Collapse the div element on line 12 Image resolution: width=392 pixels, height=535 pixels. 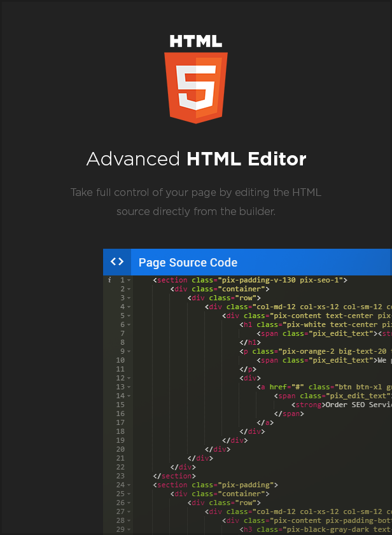(130, 377)
